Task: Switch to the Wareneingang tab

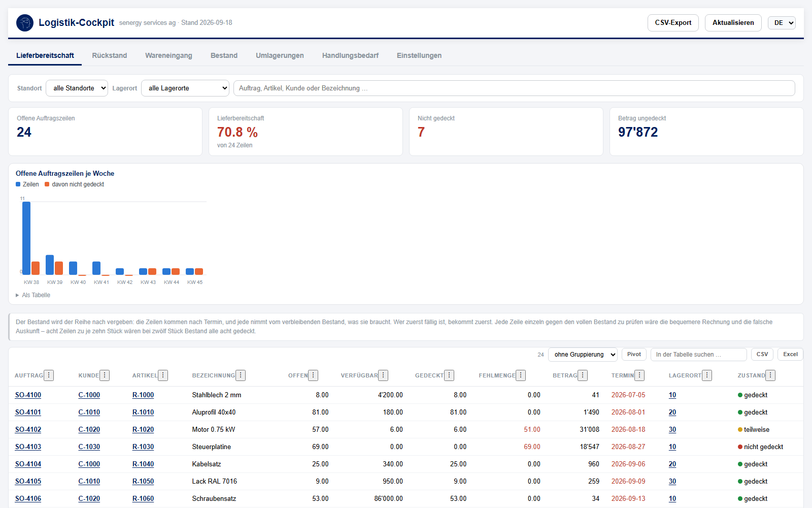Action: pos(168,55)
